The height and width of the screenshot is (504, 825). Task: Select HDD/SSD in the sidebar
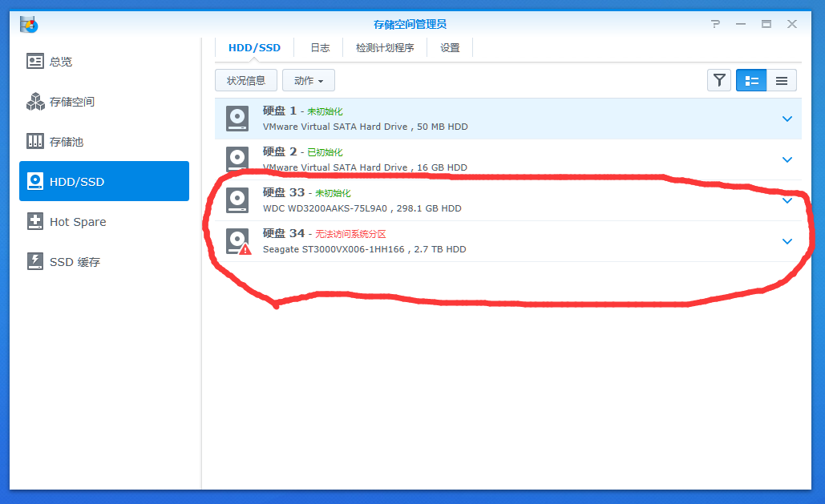click(x=104, y=181)
